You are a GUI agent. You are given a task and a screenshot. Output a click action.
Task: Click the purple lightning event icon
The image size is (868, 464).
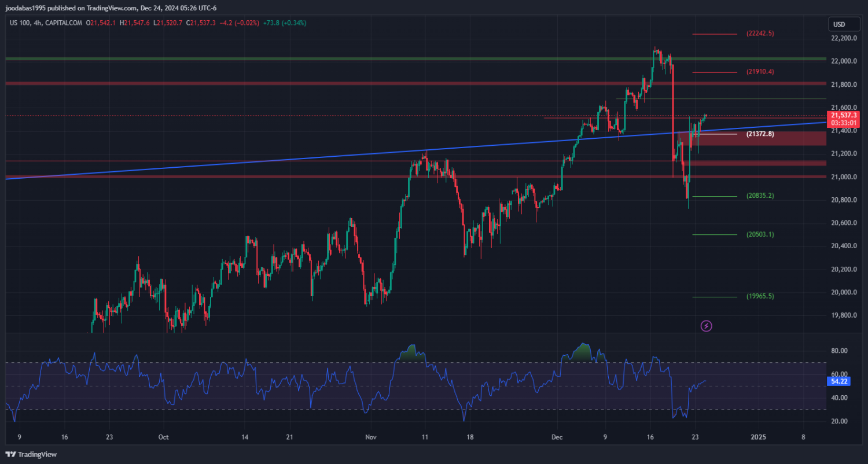[706, 326]
